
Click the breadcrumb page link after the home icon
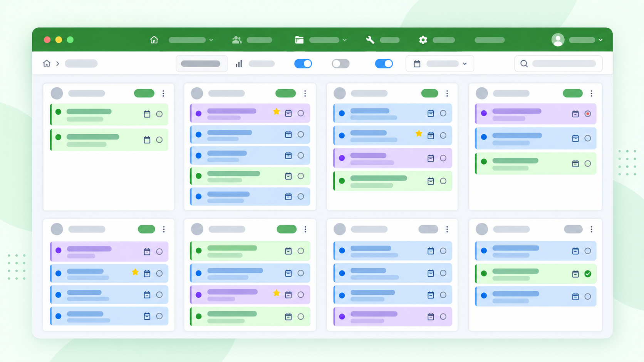(81, 63)
